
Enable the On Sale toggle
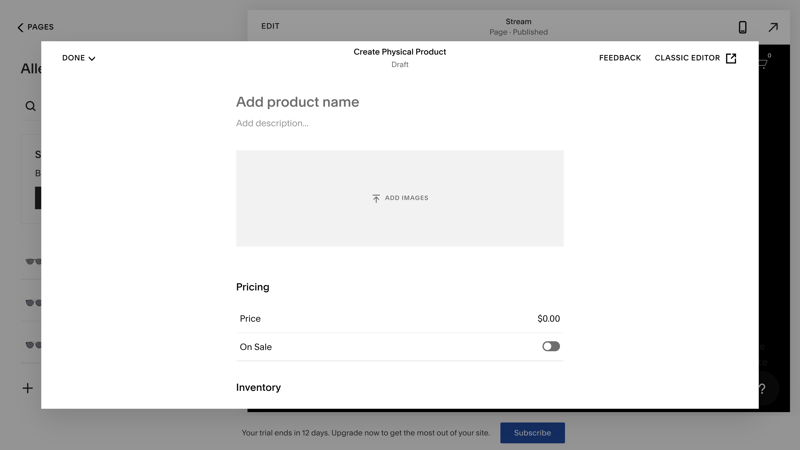pos(550,347)
